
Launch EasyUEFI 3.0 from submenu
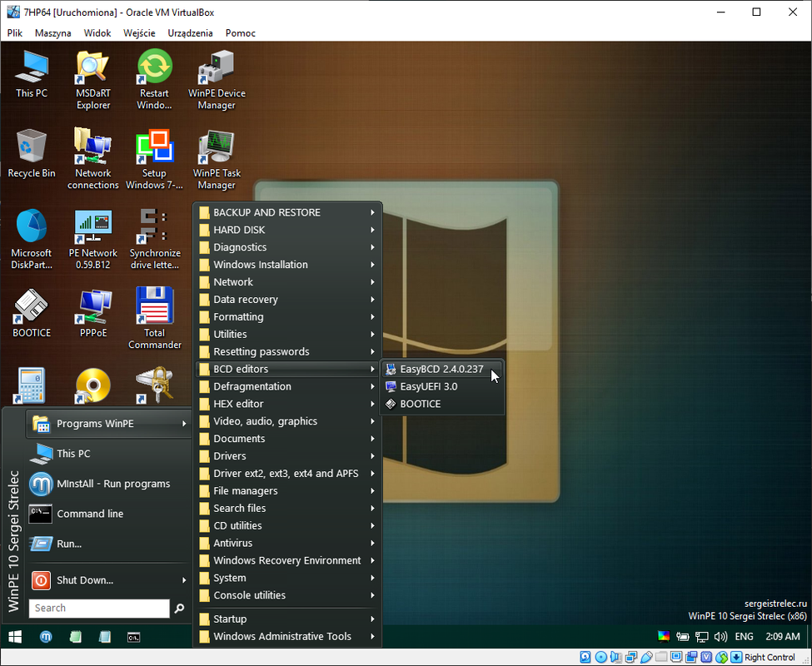(441, 386)
